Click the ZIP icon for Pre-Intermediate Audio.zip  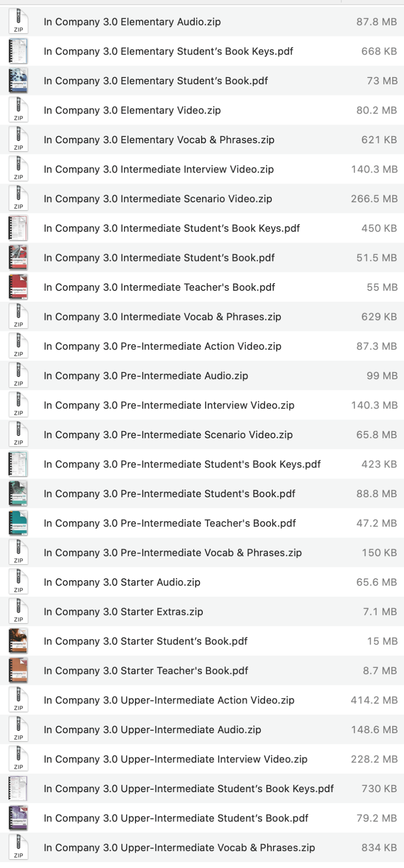coord(18,376)
